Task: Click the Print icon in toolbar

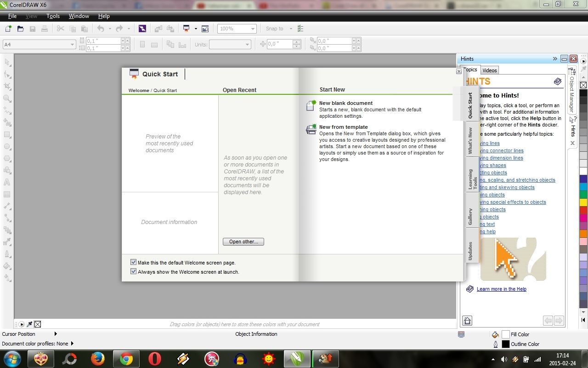Action: click(x=45, y=29)
